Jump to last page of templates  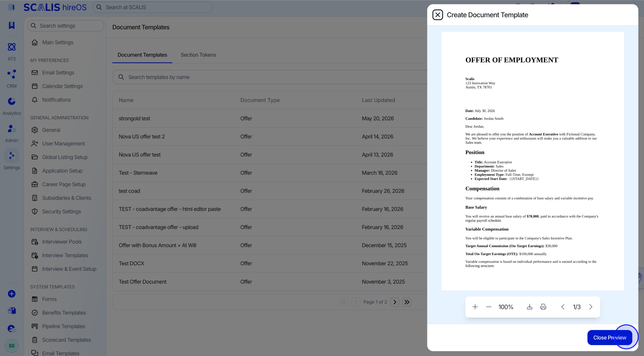[x=407, y=302]
